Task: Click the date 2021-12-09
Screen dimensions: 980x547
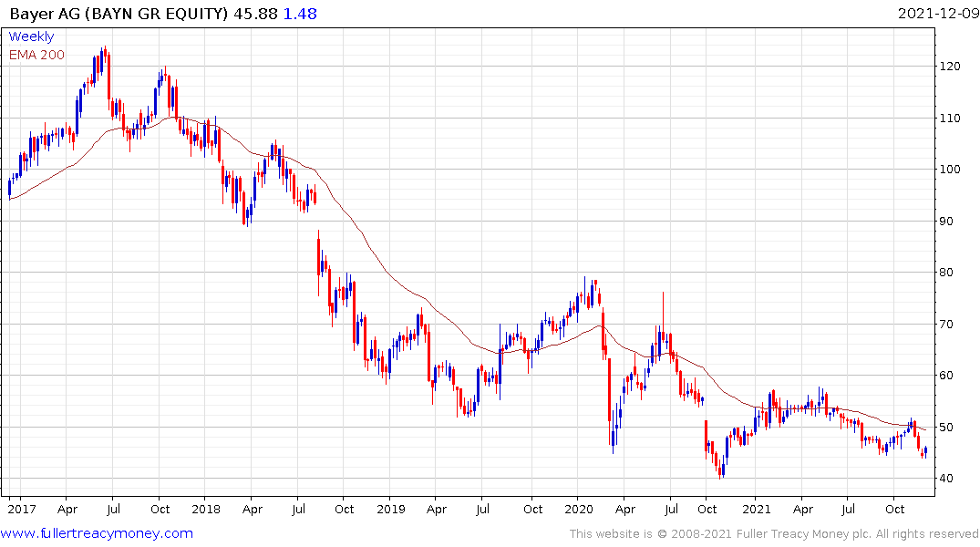Action: (938, 14)
